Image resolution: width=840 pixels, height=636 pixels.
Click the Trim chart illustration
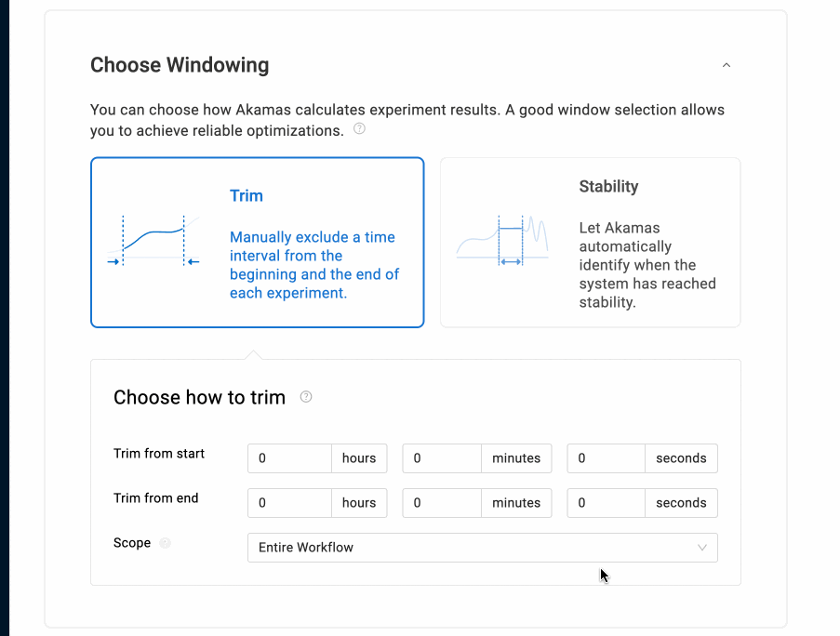pyautogui.click(x=153, y=242)
